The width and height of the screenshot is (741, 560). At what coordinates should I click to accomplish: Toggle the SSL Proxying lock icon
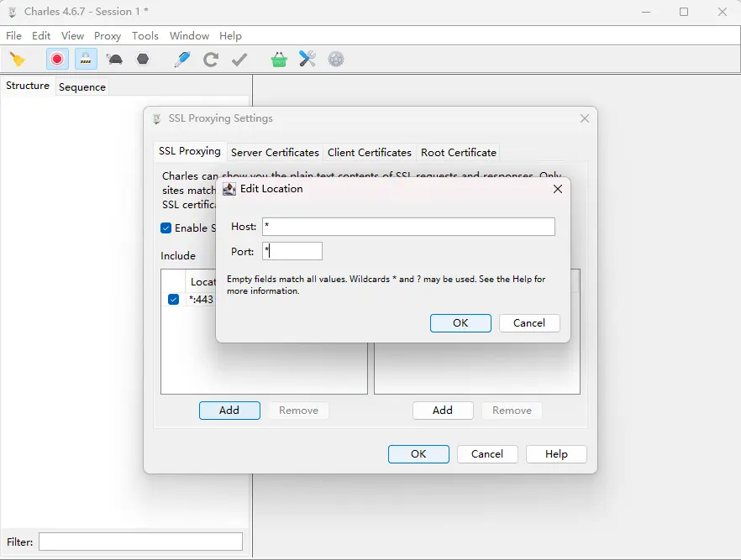click(x=86, y=60)
